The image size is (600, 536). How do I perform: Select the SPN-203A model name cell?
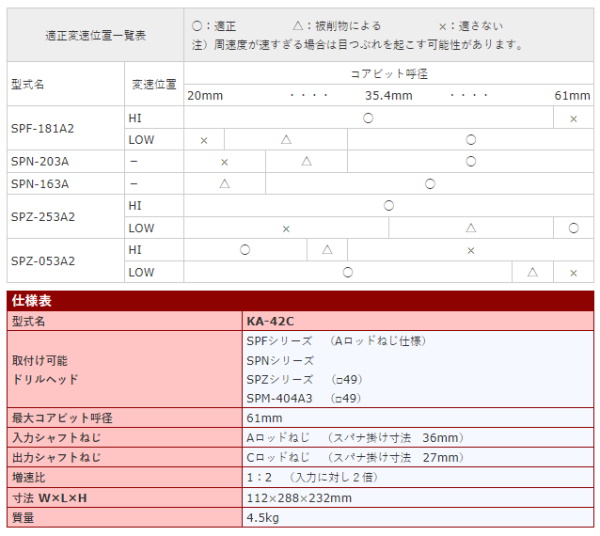[65, 161]
